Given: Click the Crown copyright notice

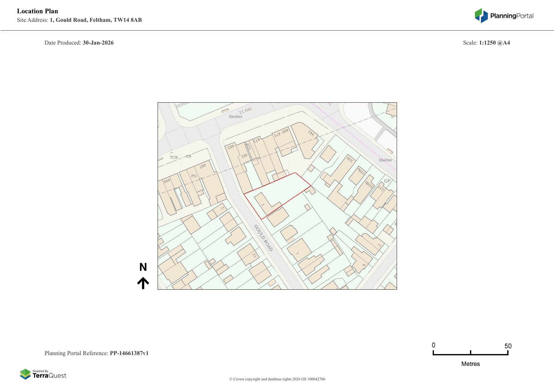Looking at the screenshot, I should click(x=277, y=379).
